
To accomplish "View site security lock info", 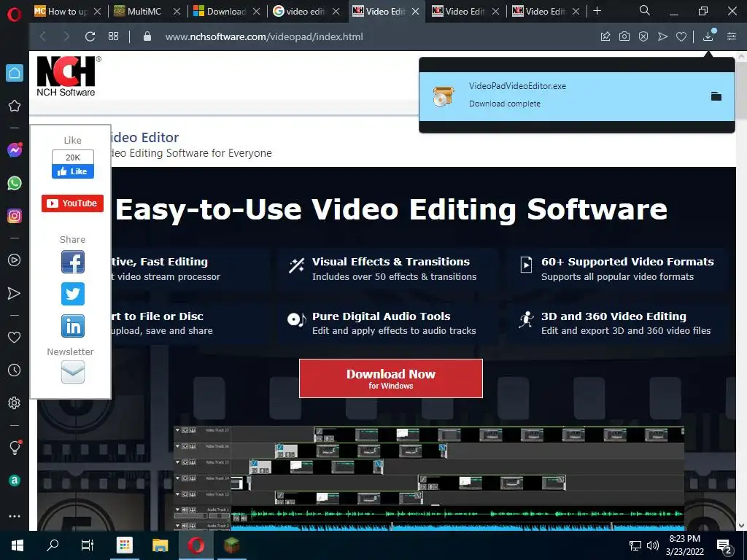I will pyautogui.click(x=147, y=36).
